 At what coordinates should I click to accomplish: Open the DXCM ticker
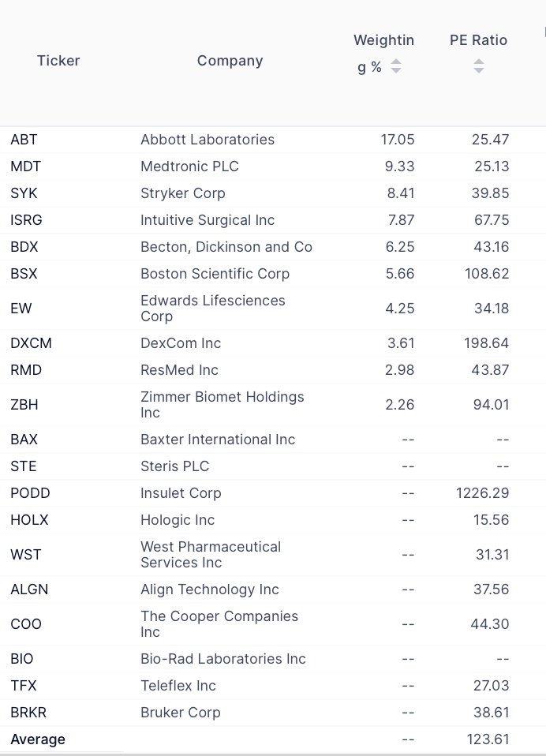click(31, 343)
